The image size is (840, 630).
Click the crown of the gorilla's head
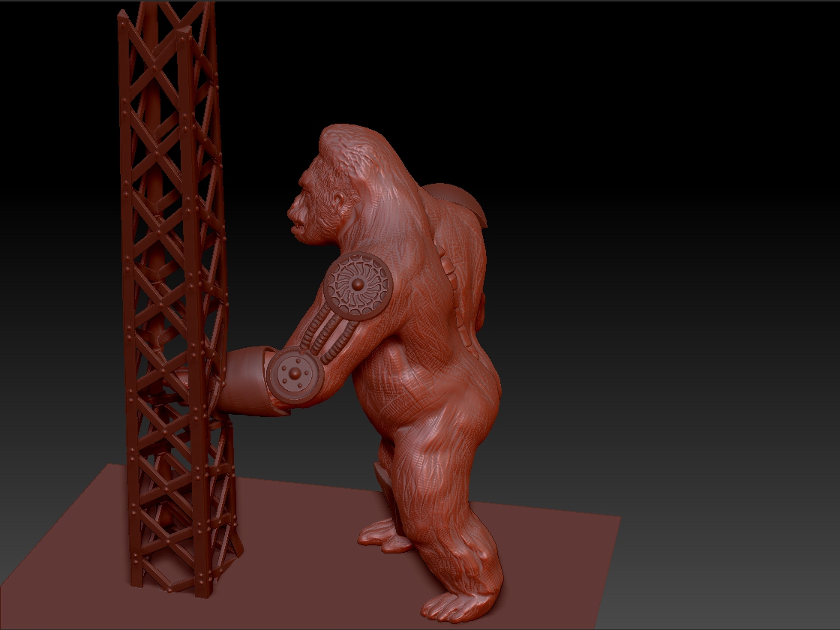[352, 141]
